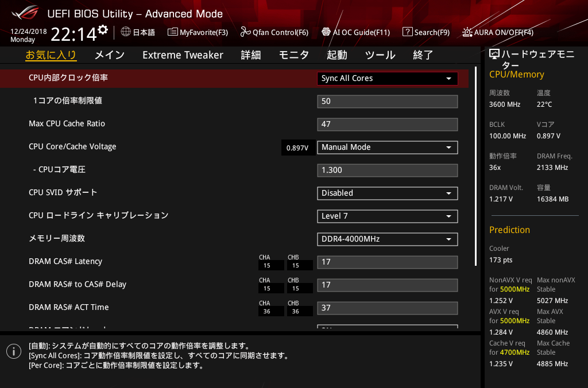
Task: Open CPU SVID サポート Disabled dropdown
Action: pyautogui.click(x=388, y=193)
